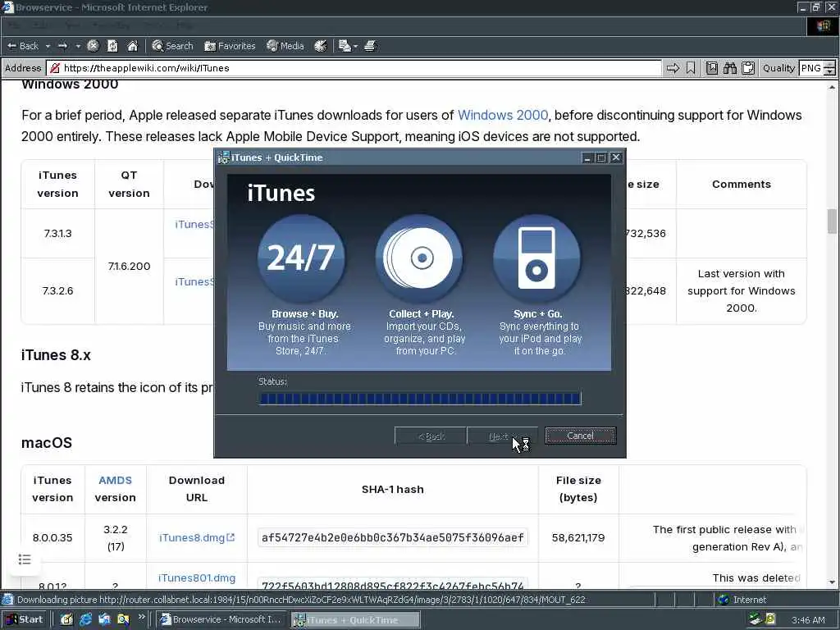Open the Favorites pane from the toolbar
Viewport: 840px width, 630px height.
point(230,46)
